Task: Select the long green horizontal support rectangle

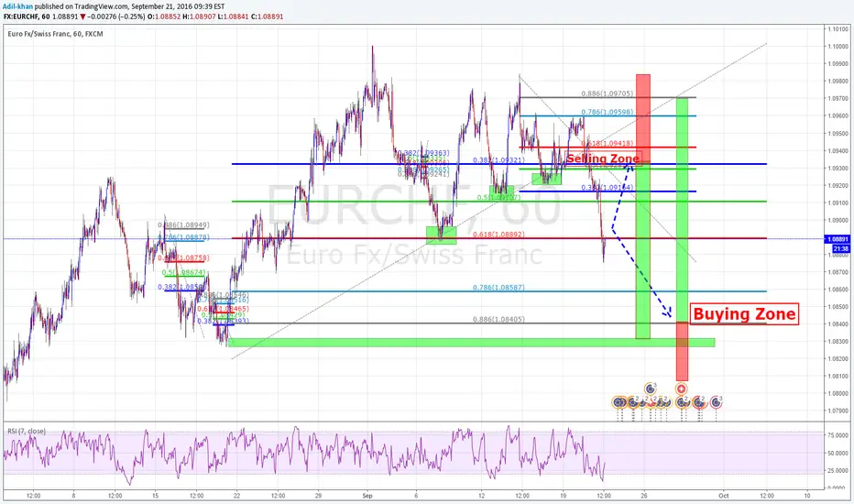Action: click(472, 342)
